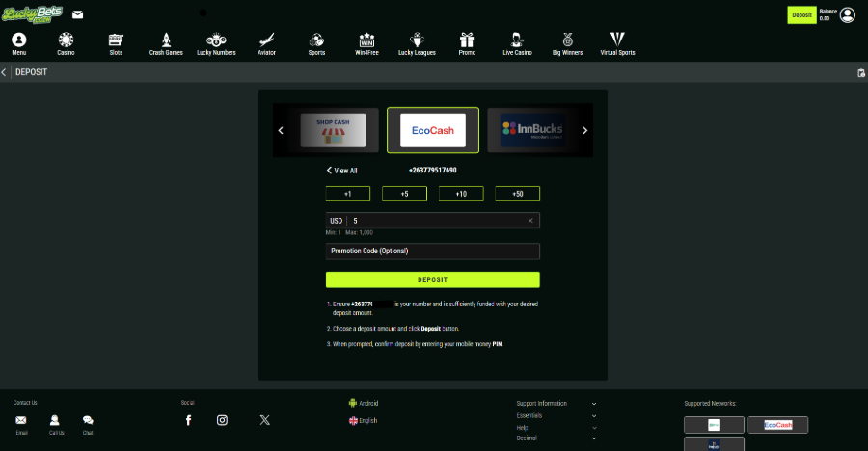
Task: Open Crash Games rocket icon
Action: [166, 43]
